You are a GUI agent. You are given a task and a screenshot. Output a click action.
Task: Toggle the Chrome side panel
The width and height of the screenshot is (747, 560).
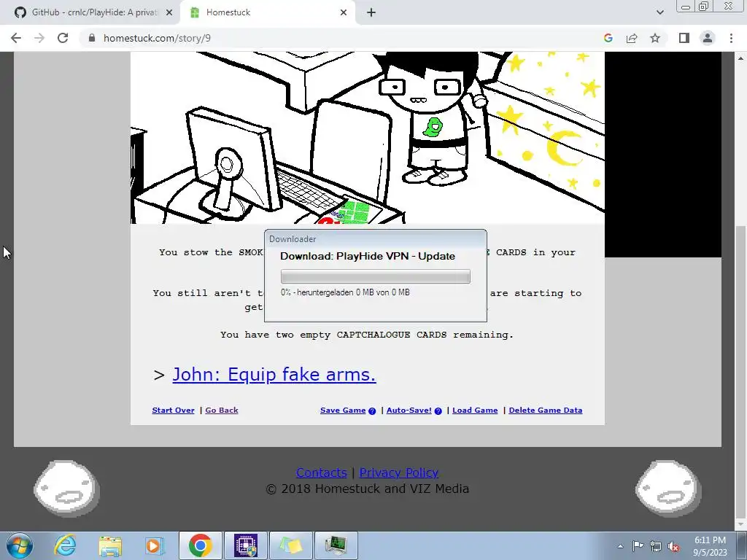click(x=684, y=38)
